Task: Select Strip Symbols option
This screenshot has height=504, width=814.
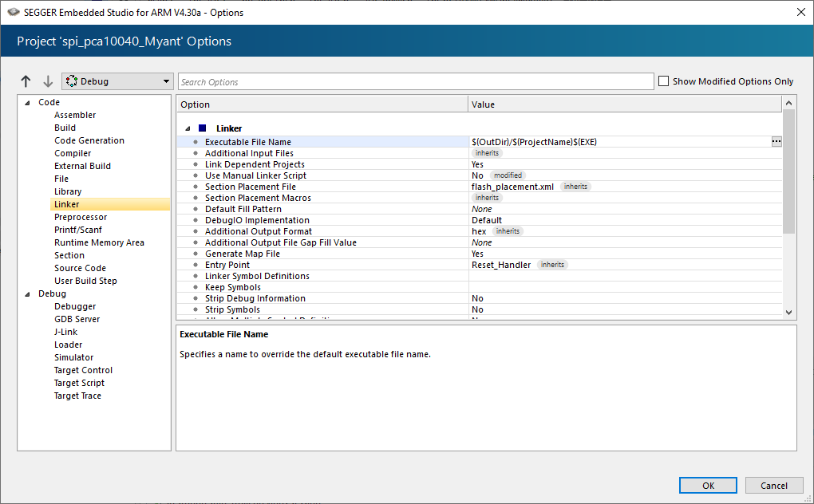Action: click(232, 309)
